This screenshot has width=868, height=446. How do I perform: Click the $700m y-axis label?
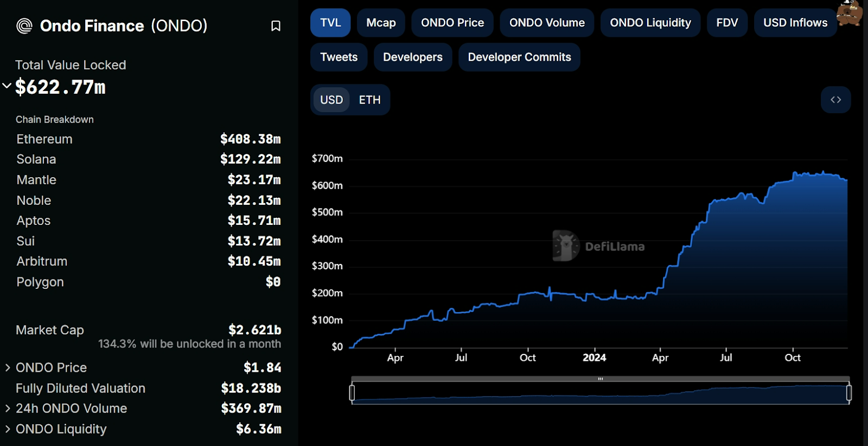tap(327, 159)
